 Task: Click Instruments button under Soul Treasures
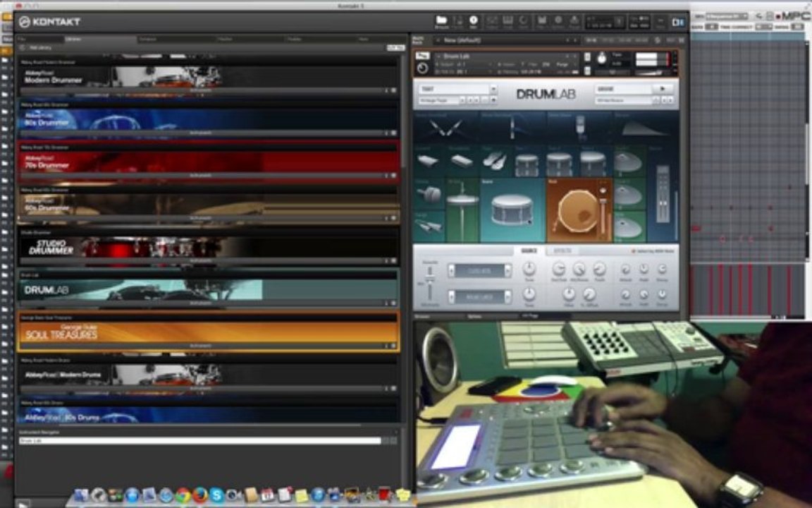[x=200, y=346]
